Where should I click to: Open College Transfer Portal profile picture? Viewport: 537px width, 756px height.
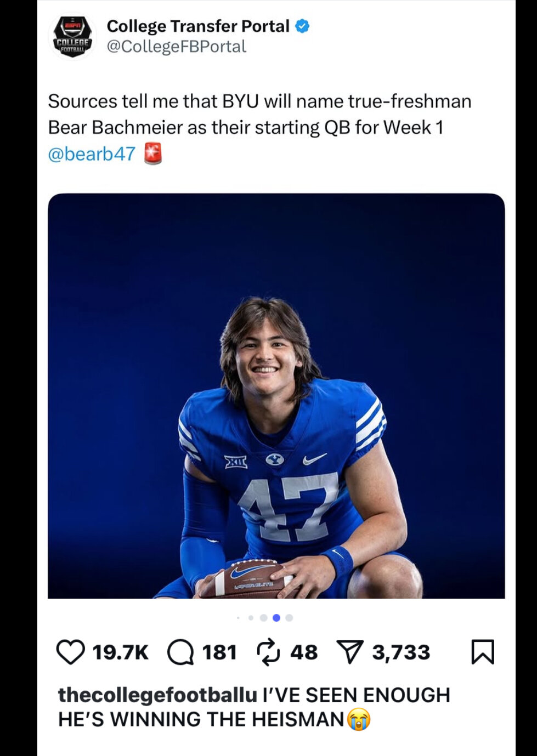(x=72, y=36)
